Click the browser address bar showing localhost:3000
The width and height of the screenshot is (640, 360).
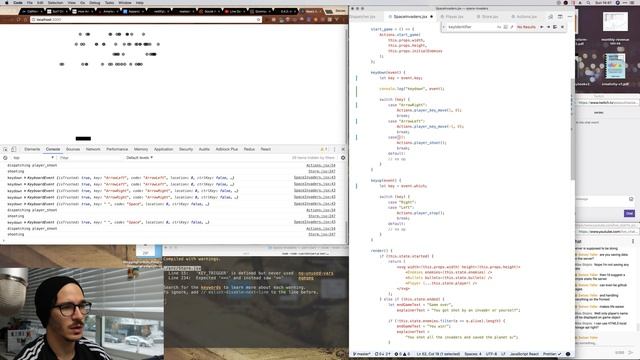(145, 20)
